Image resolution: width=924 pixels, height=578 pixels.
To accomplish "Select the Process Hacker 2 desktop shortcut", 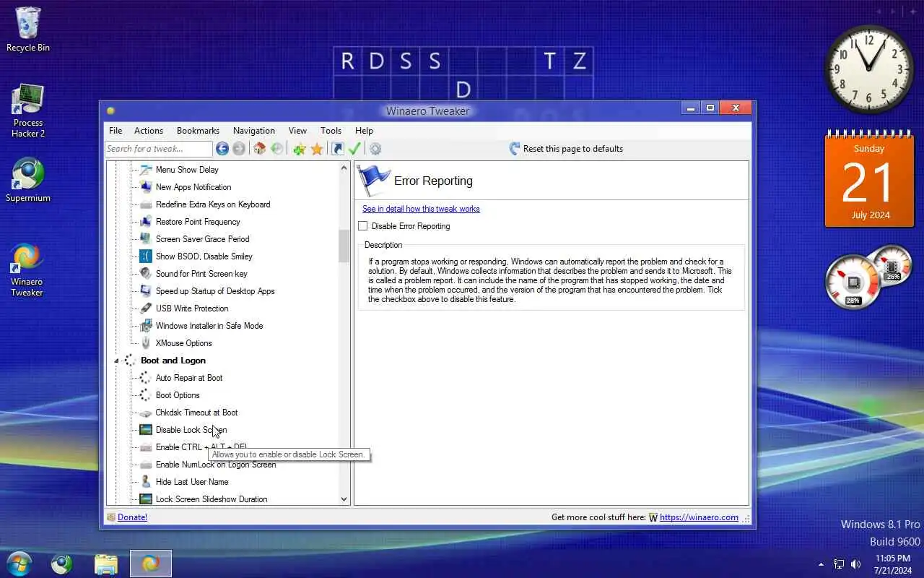I will coord(28,111).
